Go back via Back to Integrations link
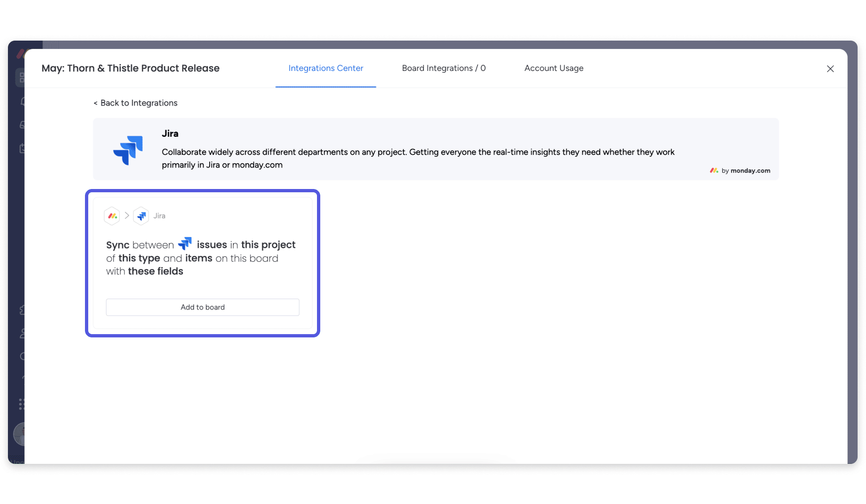Viewport: 866px width, 504px height. tap(135, 103)
